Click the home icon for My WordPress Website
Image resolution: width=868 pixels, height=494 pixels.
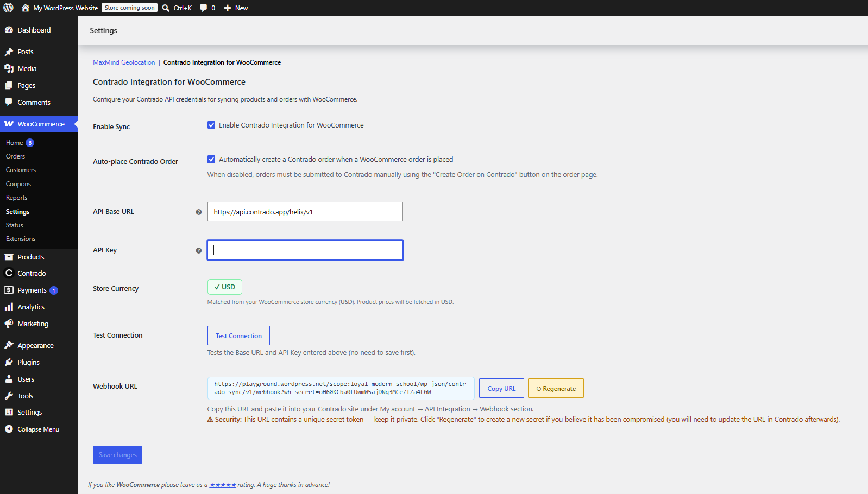click(x=25, y=8)
